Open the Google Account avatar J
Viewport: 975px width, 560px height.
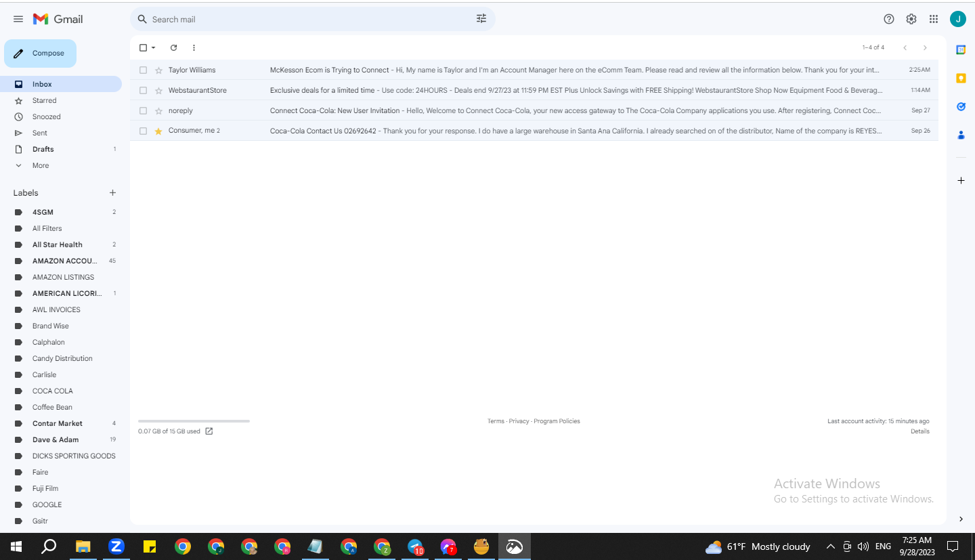tap(958, 19)
